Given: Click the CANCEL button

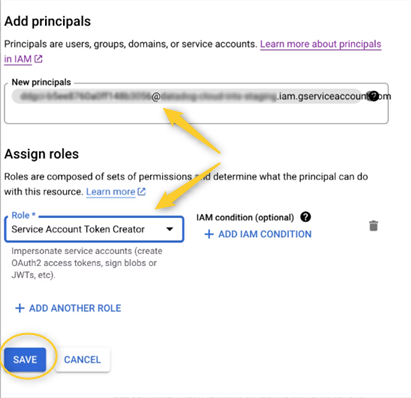Looking at the screenshot, I should pyautogui.click(x=82, y=359).
